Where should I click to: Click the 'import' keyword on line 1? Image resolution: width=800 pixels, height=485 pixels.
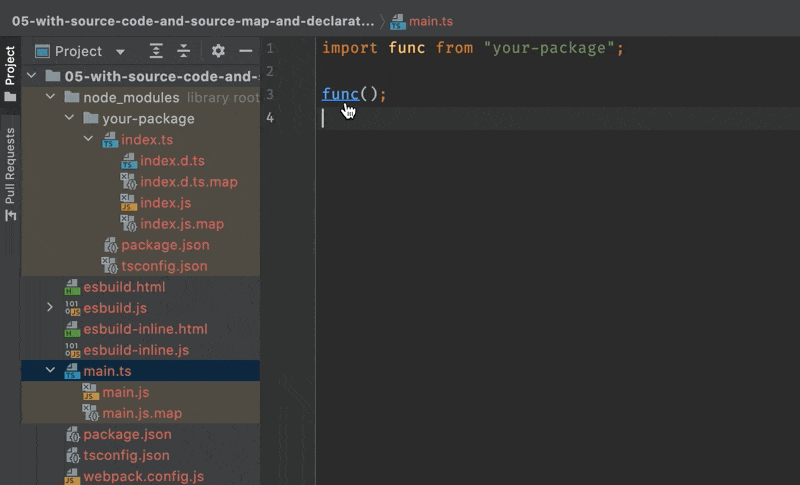(x=349, y=48)
